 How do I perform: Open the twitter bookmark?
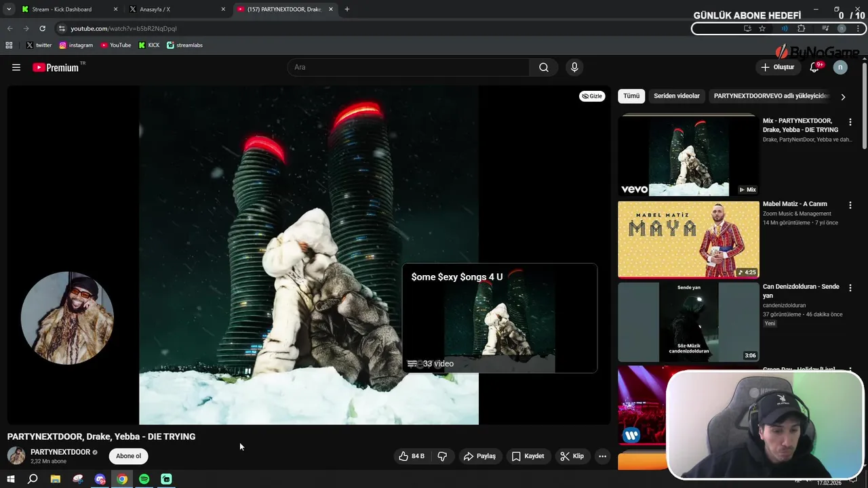tap(39, 45)
